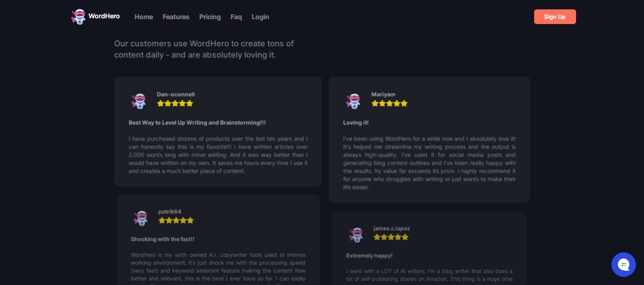Screen dimensions: 644x285
Task: Click Extremely happy! review title
Action: [x=369, y=256]
